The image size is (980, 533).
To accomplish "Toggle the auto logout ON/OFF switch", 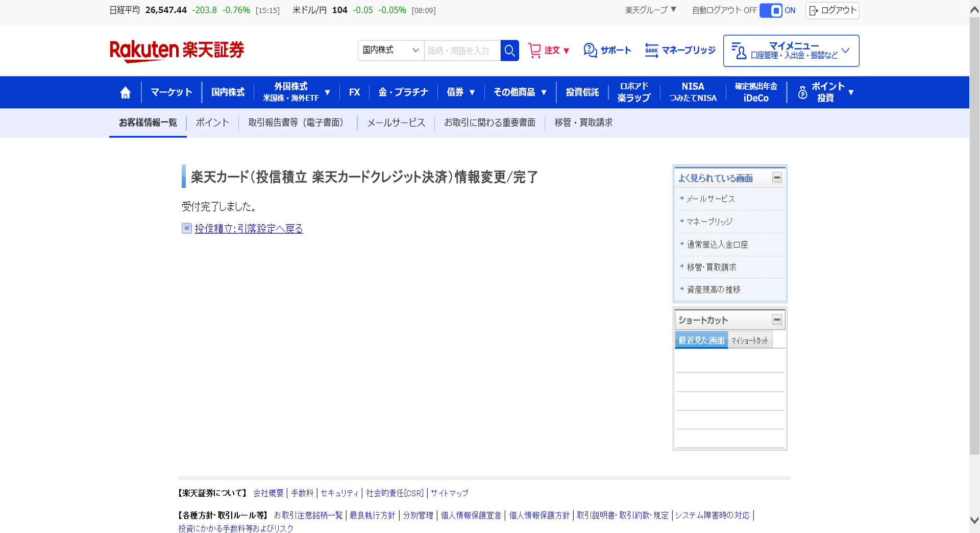I will point(771,11).
